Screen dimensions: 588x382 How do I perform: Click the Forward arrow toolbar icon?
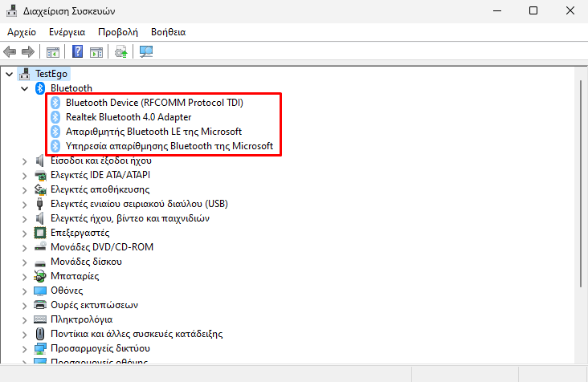tap(28, 51)
